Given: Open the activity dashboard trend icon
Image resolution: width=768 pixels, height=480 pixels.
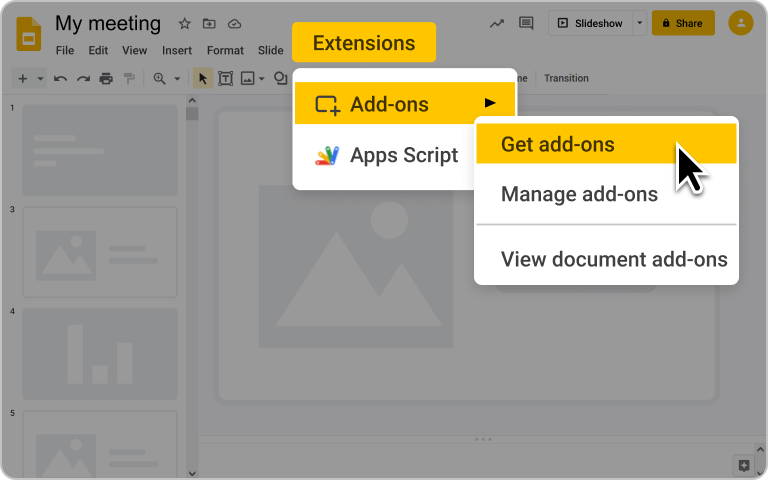Looking at the screenshot, I should tap(497, 23).
